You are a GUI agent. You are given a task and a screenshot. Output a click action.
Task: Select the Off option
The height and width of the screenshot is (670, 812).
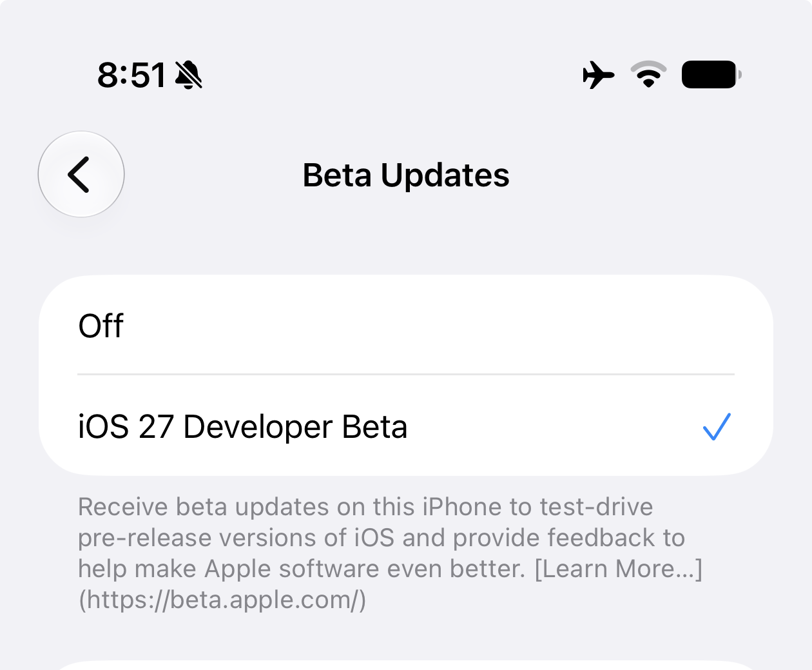(406, 325)
